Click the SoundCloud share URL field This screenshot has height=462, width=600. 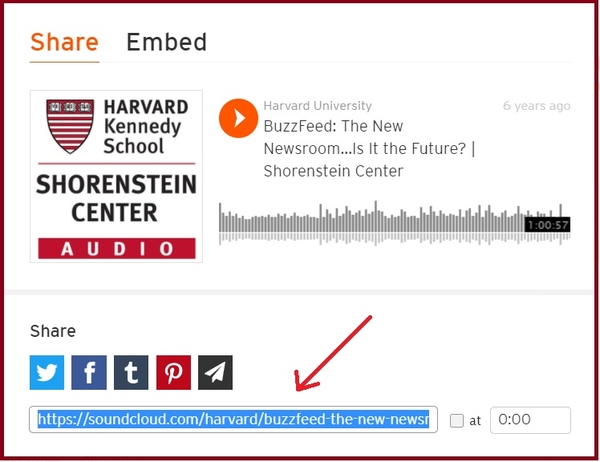[234, 420]
